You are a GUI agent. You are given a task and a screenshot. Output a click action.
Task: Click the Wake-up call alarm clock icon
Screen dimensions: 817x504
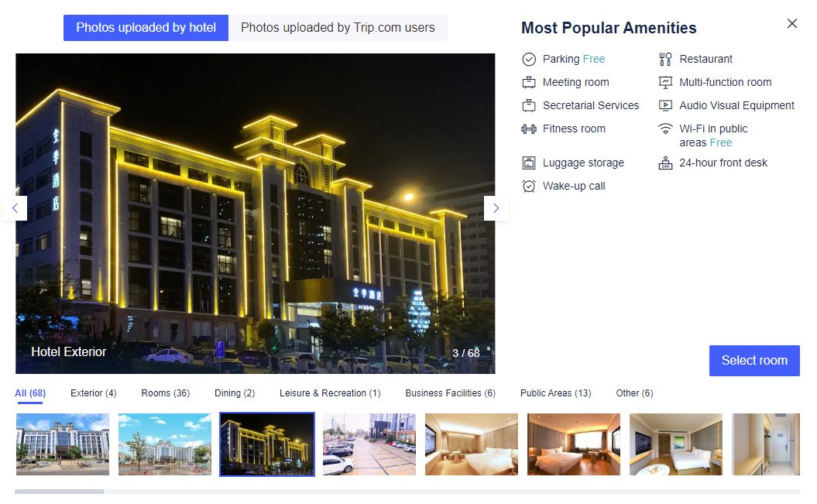point(529,187)
